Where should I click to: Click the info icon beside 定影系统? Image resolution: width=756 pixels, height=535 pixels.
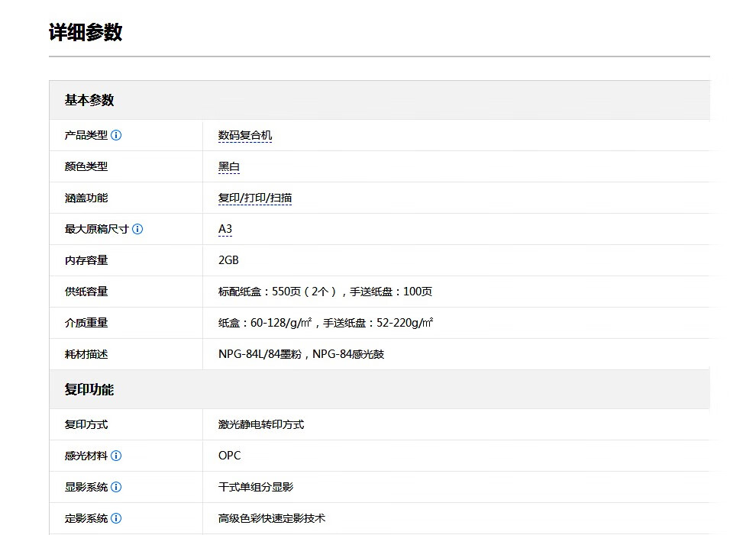click(x=116, y=518)
